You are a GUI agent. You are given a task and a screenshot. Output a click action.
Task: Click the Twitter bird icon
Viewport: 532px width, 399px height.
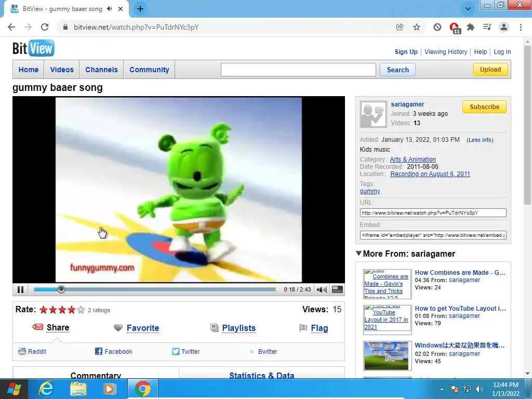(x=176, y=351)
